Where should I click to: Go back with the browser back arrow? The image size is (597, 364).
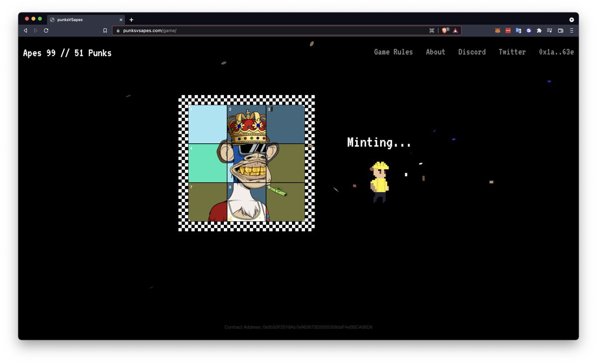click(25, 30)
